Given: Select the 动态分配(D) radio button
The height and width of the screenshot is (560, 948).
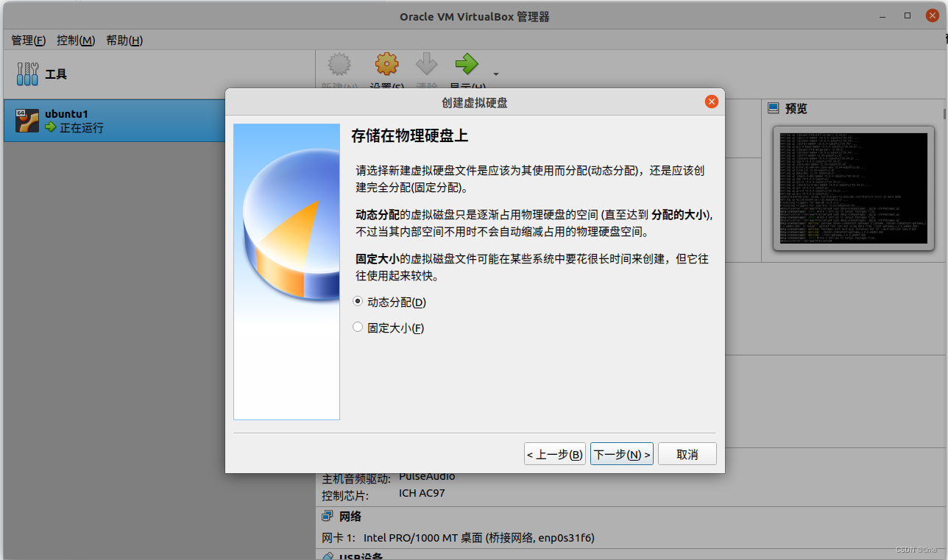Looking at the screenshot, I should click(358, 302).
